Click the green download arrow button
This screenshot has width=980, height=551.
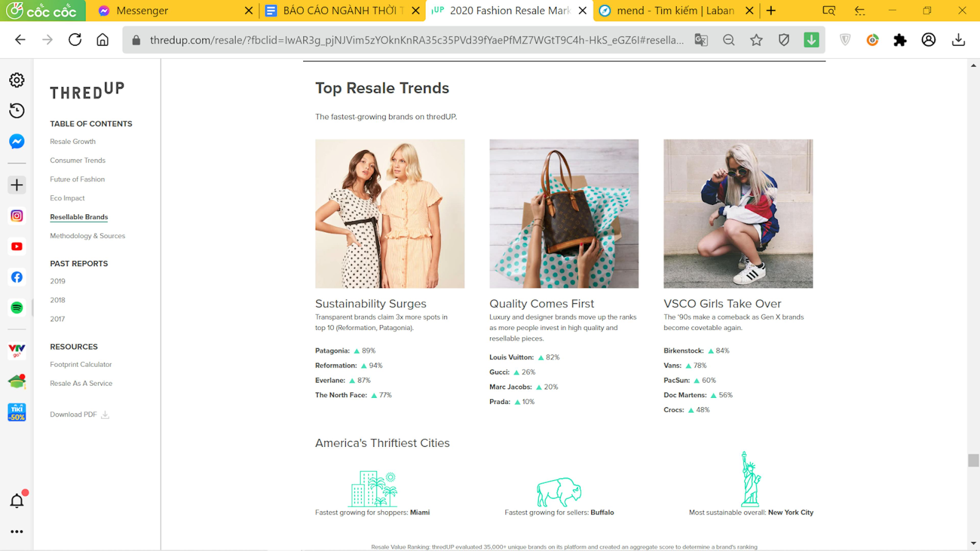812,40
